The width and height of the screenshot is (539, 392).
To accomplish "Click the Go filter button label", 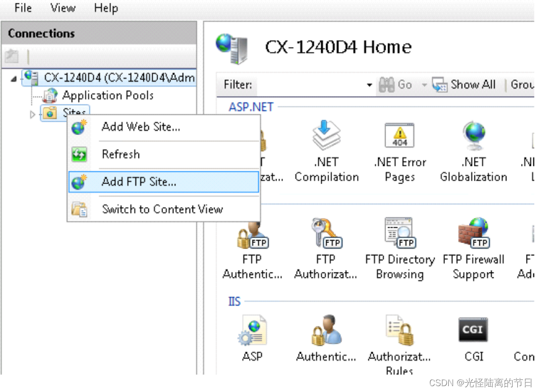I will (x=405, y=84).
